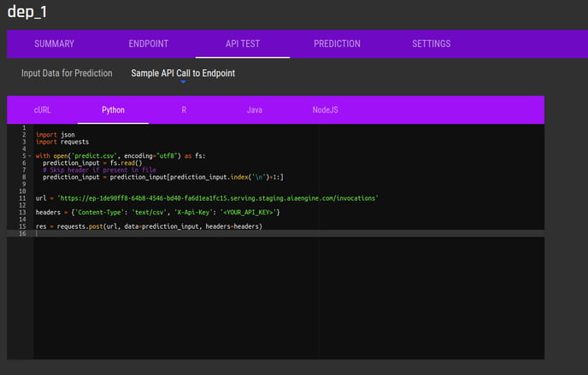The height and width of the screenshot is (375, 588).
Task: Click the 'Skip header if present' comment
Action: [x=99, y=170]
